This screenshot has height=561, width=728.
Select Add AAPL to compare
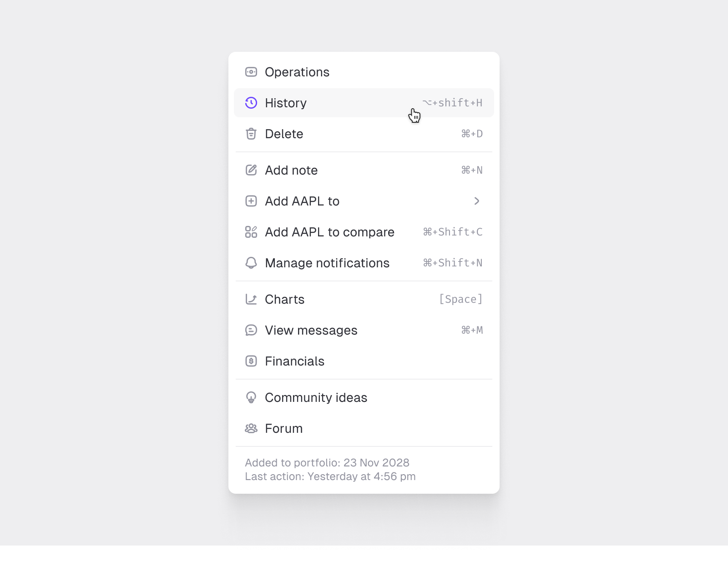[330, 232]
